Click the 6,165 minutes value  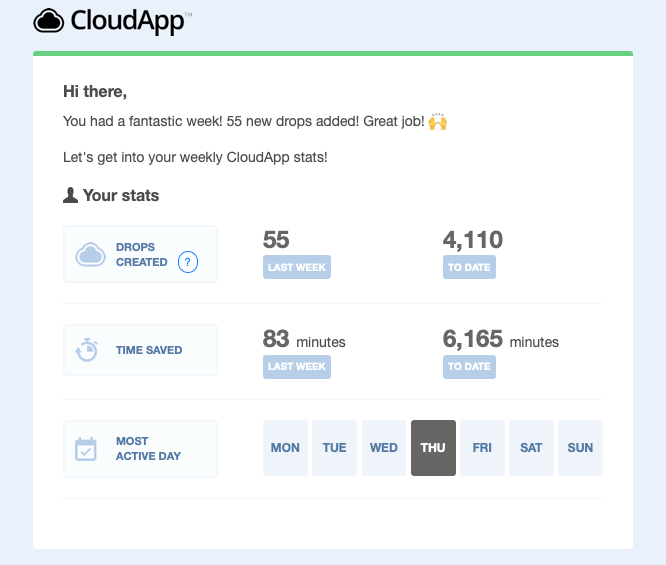[x=501, y=339]
